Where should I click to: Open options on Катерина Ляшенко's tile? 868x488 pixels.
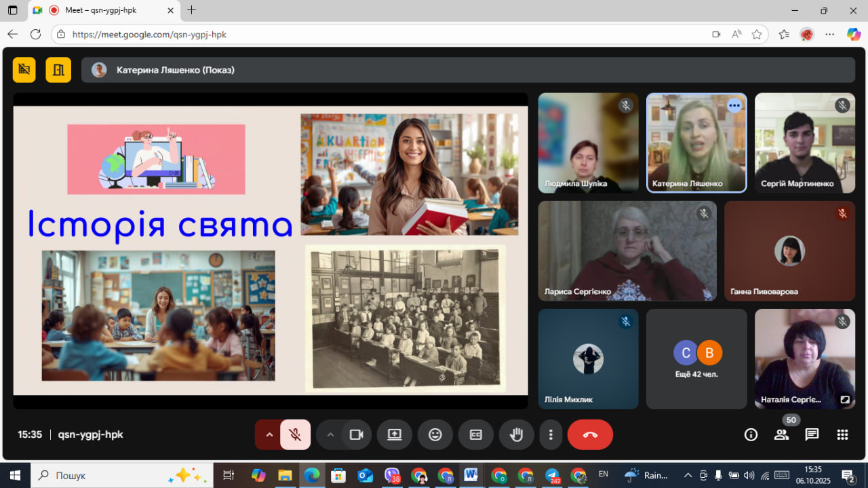tap(734, 106)
